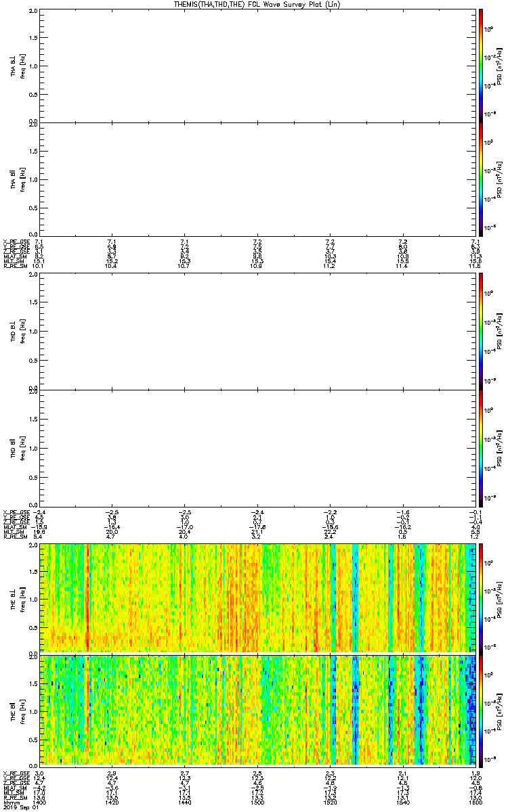508x812 pixels.
Task: Click the 2.0 frequency tick of THE BL
Action: 33,545
